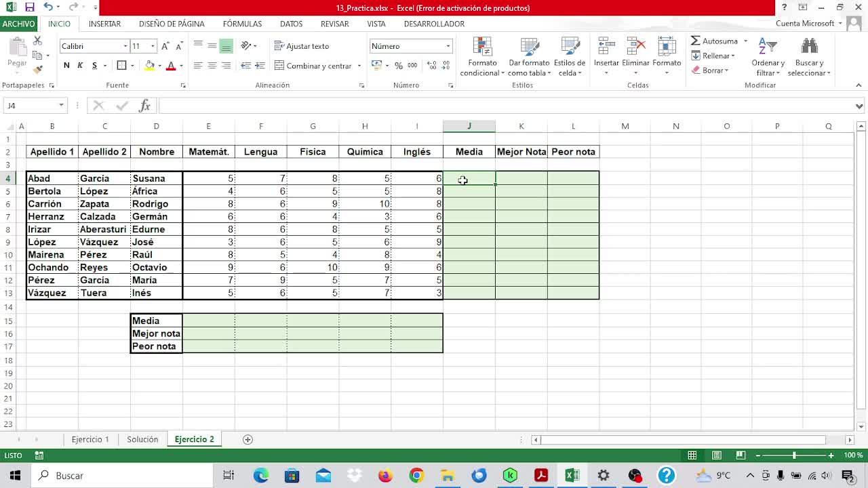Screen dimensions: 868x488
Task: Open Google Chrome from the taskbar
Action: (x=416, y=475)
